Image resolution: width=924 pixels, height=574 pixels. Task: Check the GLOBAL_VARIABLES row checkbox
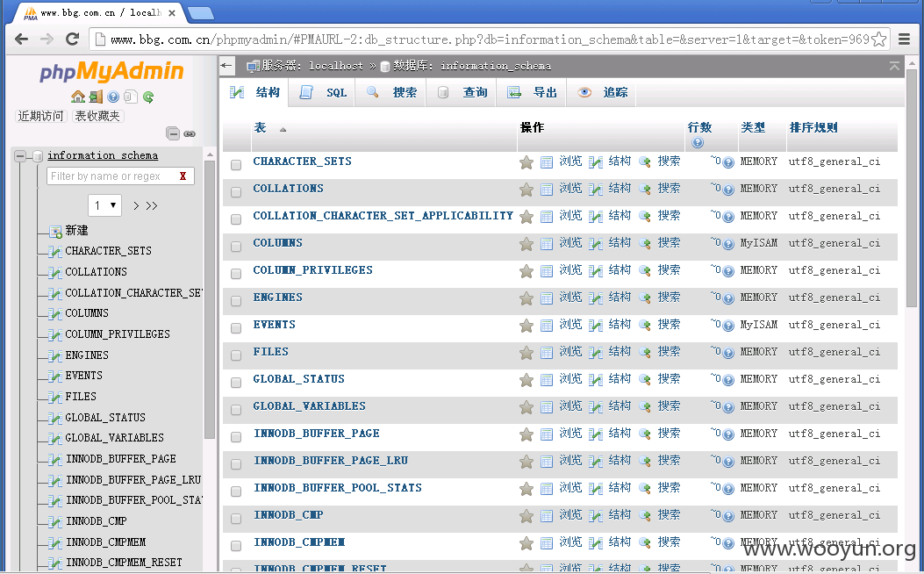pos(236,410)
